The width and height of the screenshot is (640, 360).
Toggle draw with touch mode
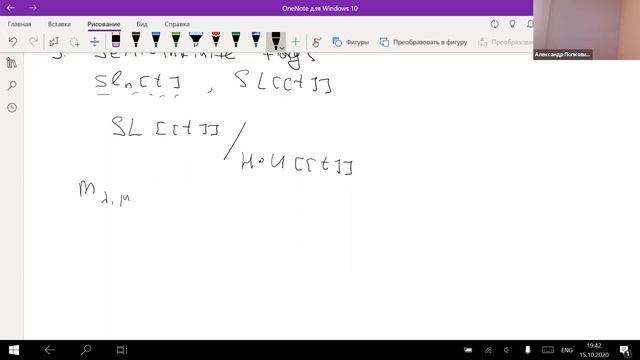click(317, 42)
